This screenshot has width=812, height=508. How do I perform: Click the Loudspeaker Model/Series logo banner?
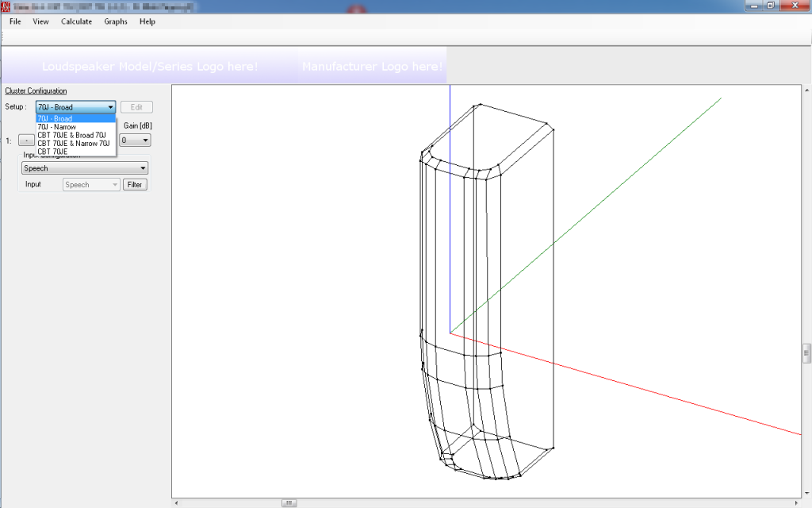(150, 67)
